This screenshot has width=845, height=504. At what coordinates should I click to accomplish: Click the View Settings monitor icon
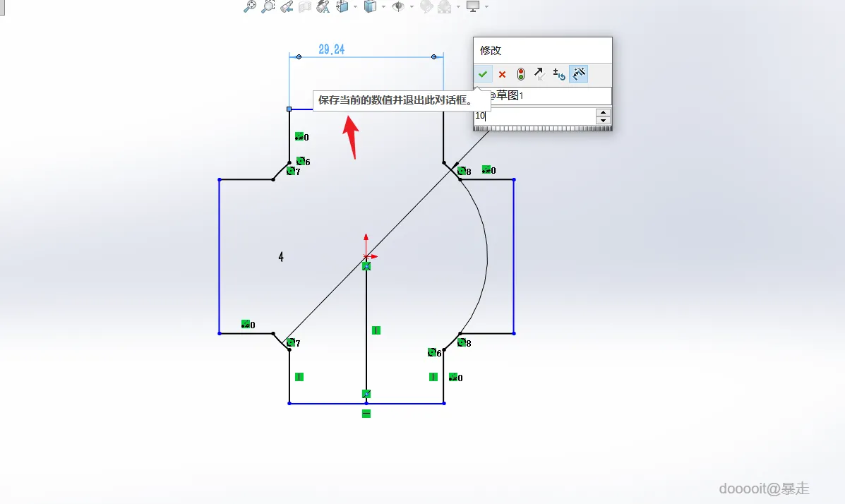pos(472,6)
